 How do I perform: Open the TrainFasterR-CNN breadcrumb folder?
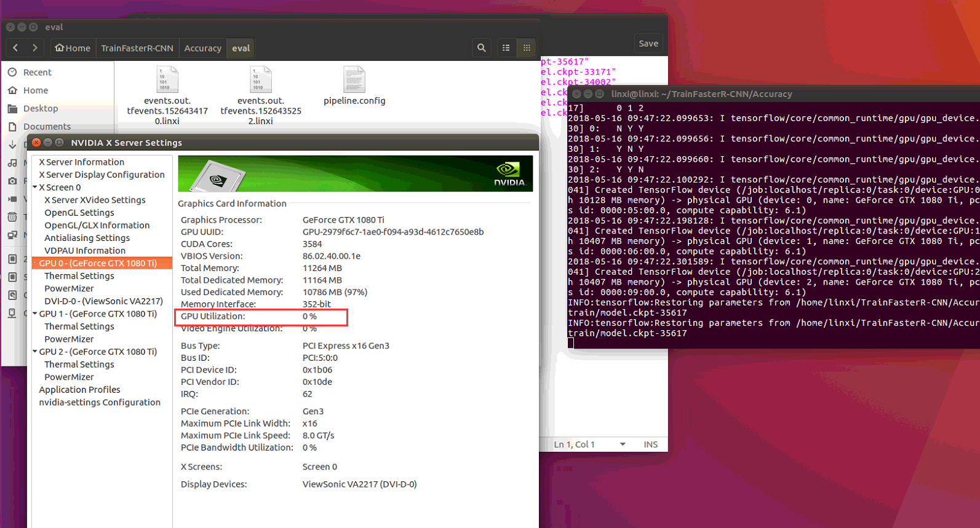137,48
